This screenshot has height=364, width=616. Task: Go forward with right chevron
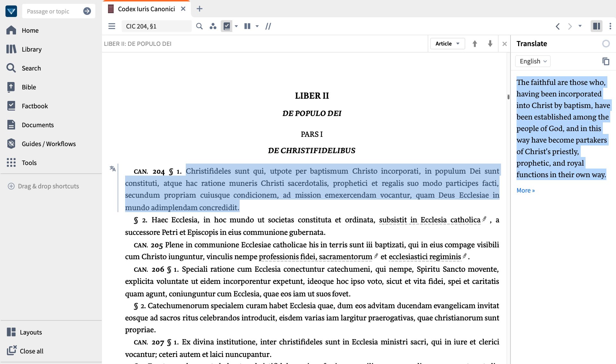(570, 26)
